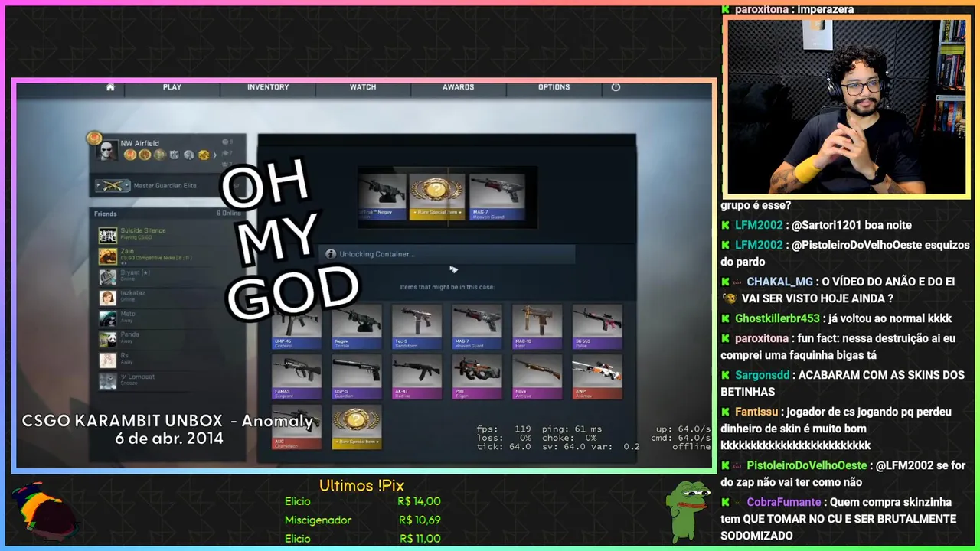Image resolution: width=980 pixels, height=551 pixels.
Task: Open the INVENTORY menu
Action: [268, 87]
